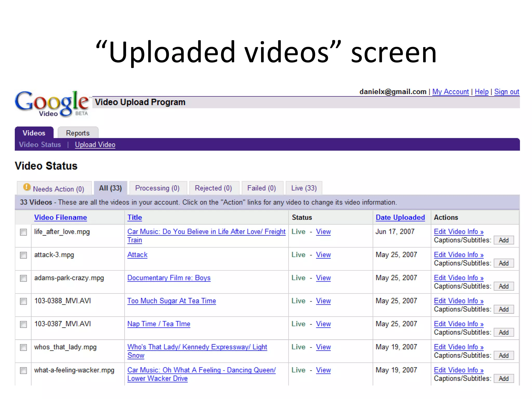Screen dimensions: 532x399
Task: Open Who's That Lady title link
Action: pyautogui.click(x=197, y=351)
